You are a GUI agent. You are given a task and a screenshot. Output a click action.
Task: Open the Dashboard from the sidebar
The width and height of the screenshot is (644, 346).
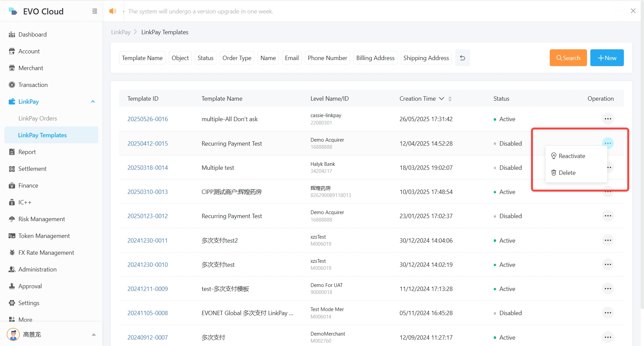pos(32,35)
